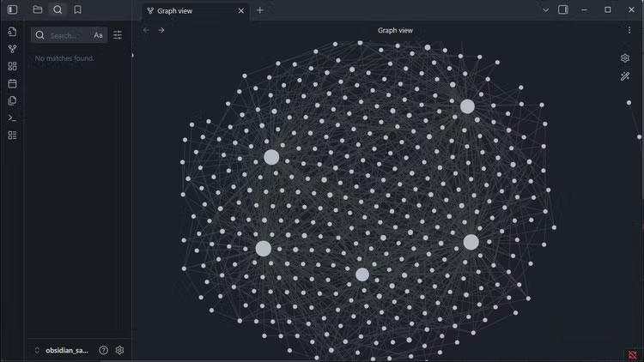
Task: Click the Graph view header title
Action: [x=395, y=30]
